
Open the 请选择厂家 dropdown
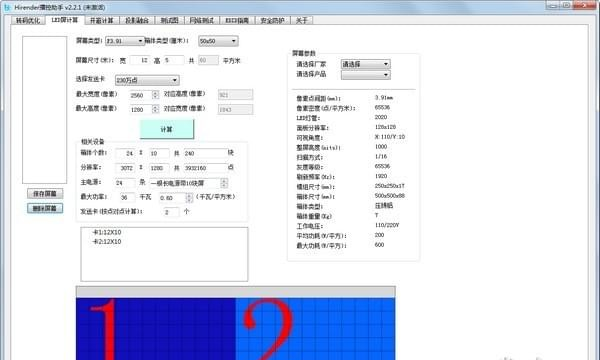point(365,64)
